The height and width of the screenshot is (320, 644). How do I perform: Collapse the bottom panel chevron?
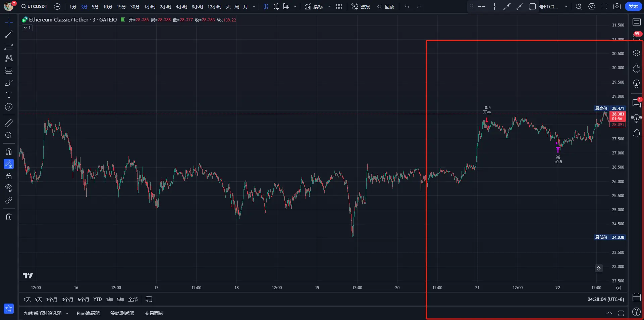click(x=609, y=313)
